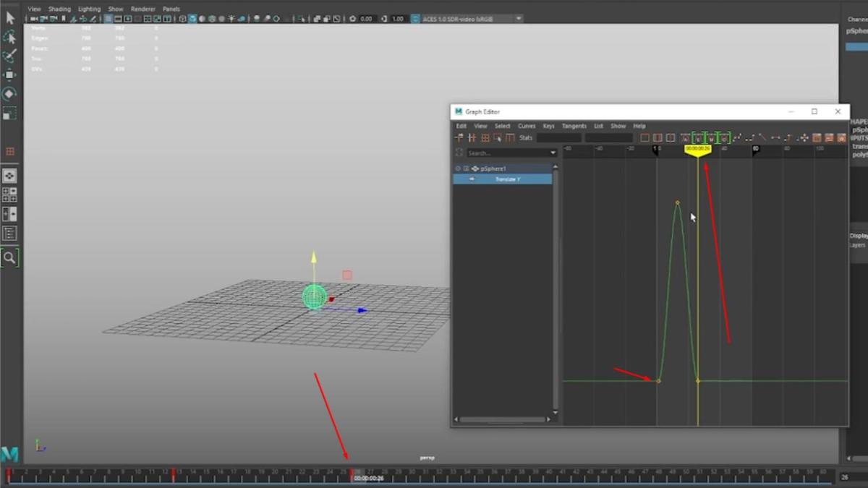Click the Graph Editor Stats value field
This screenshot has height=488, width=868.
558,138
